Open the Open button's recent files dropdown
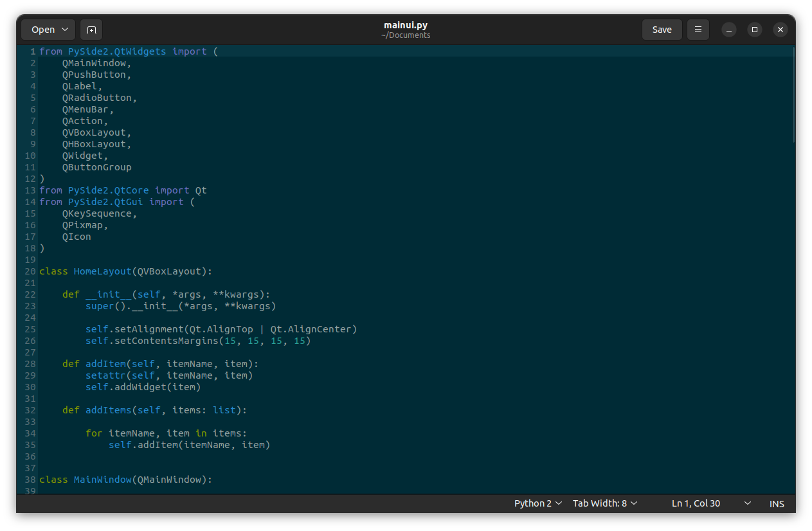Image resolution: width=812 pixels, height=531 pixels. (64, 30)
